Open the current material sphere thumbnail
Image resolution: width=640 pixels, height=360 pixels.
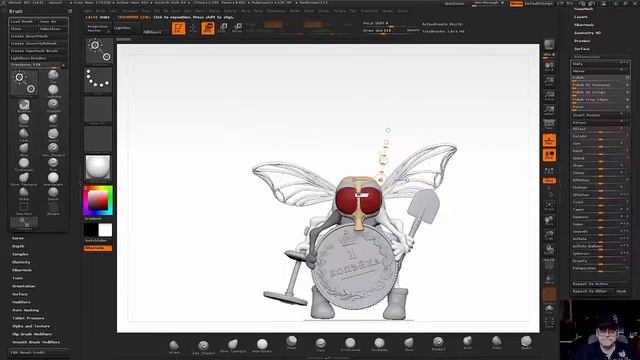click(x=98, y=167)
